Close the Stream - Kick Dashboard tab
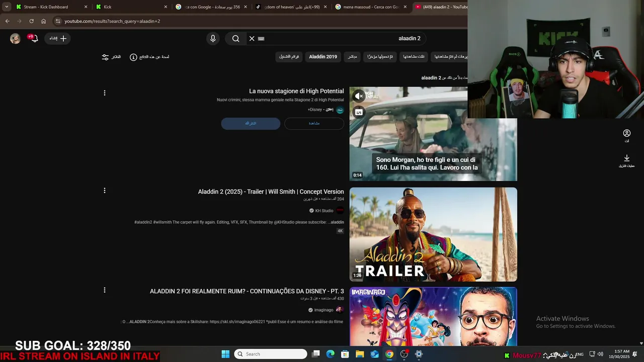 (x=86, y=7)
